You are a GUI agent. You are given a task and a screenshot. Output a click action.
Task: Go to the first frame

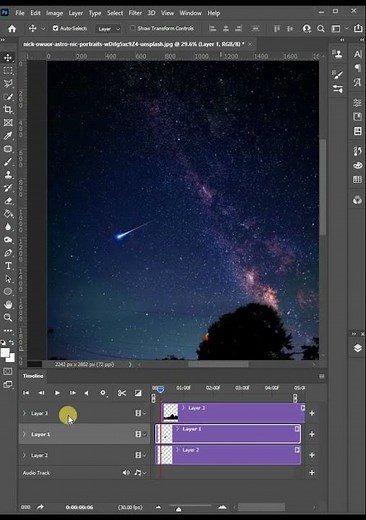point(26,393)
